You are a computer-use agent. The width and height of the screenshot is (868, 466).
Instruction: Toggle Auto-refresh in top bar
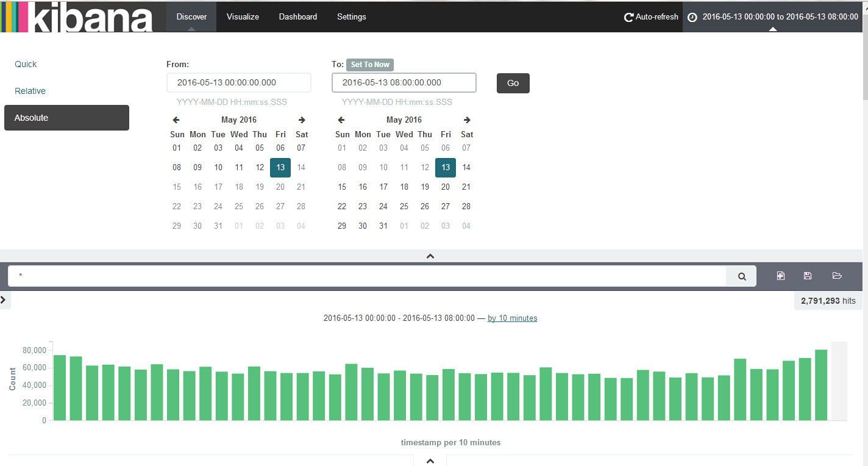651,17
